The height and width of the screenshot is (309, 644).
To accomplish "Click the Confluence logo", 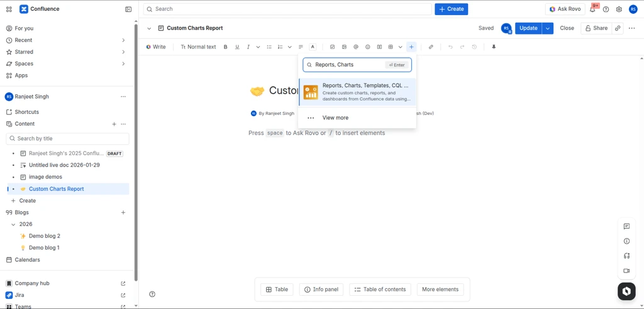I will (40, 9).
